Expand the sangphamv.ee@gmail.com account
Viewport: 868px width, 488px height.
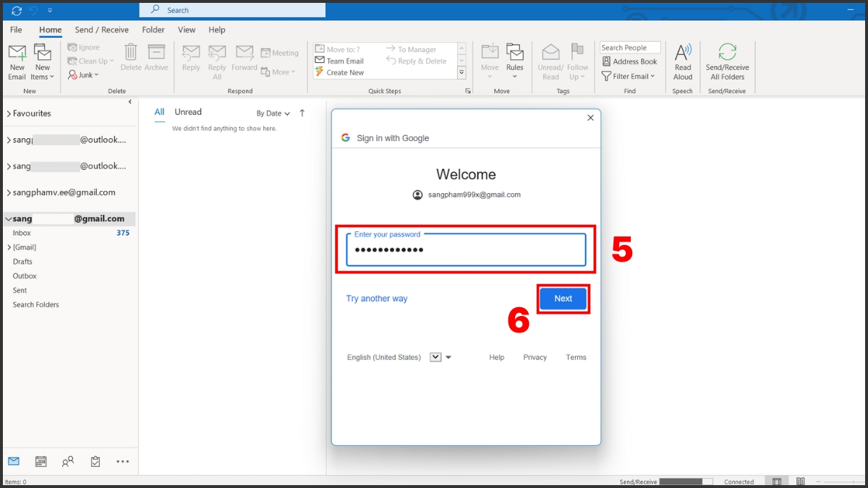[9, 193]
